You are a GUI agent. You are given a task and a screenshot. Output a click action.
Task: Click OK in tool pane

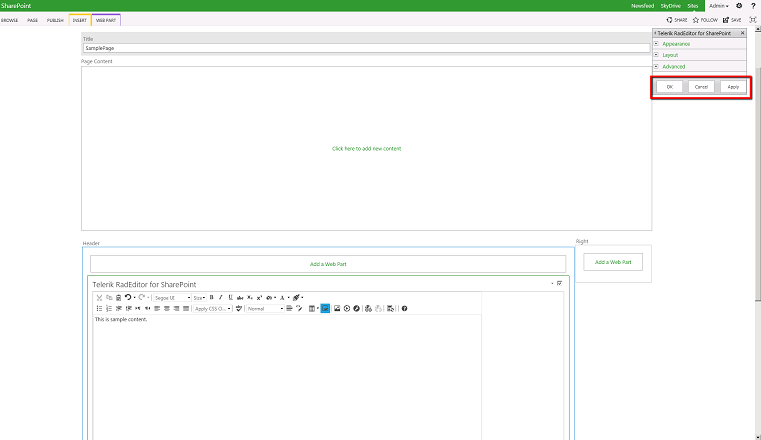pos(670,87)
